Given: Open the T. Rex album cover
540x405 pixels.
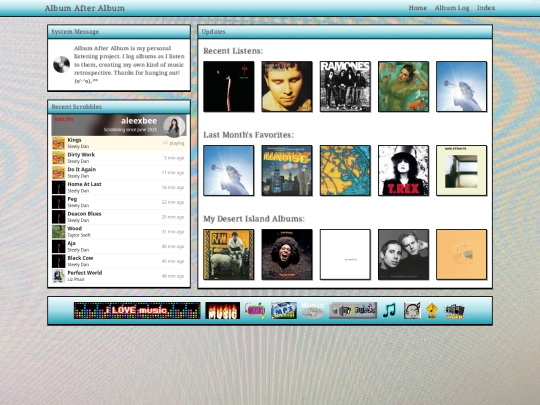Looking at the screenshot, I should coord(403,170).
